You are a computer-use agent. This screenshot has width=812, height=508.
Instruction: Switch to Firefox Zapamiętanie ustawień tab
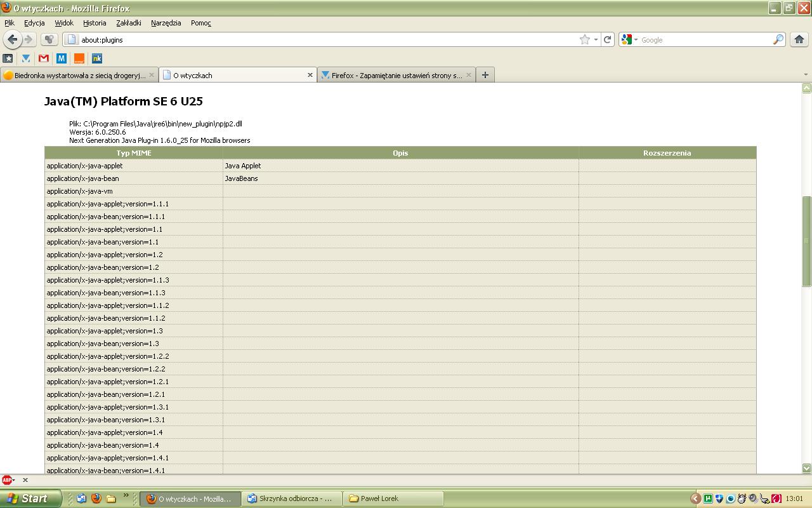pyautogui.click(x=396, y=75)
